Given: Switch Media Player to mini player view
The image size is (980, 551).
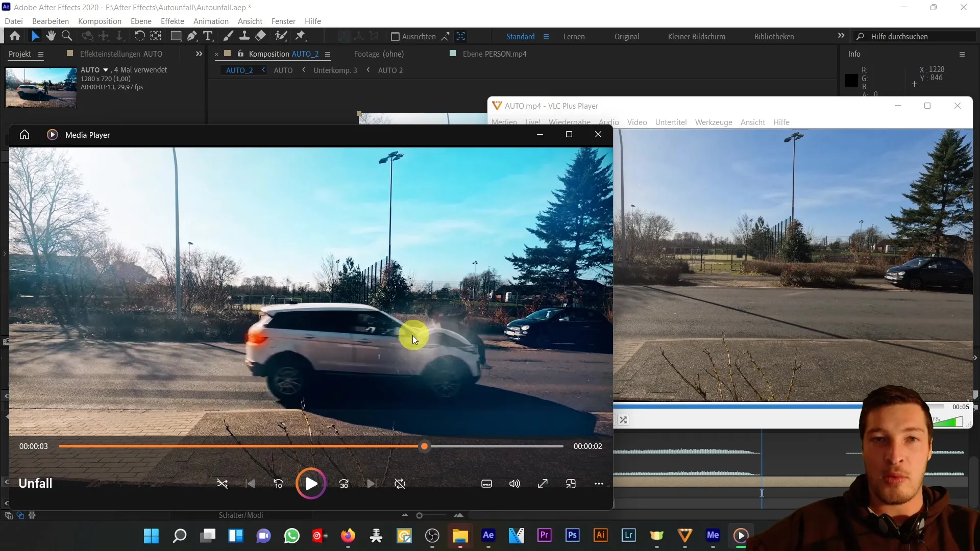Looking at the screenshot, I should coord(571,484).
